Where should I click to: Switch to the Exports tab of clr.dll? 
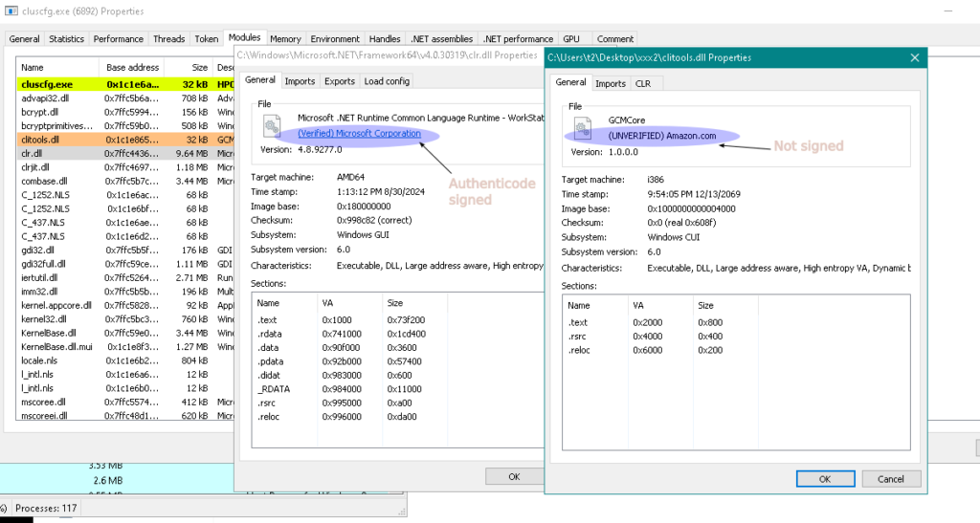tap(339, 81)
